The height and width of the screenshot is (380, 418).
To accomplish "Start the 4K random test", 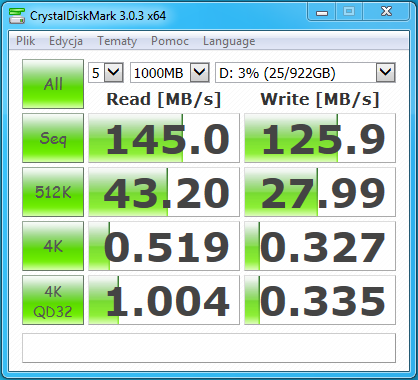I will pos(53,246).
